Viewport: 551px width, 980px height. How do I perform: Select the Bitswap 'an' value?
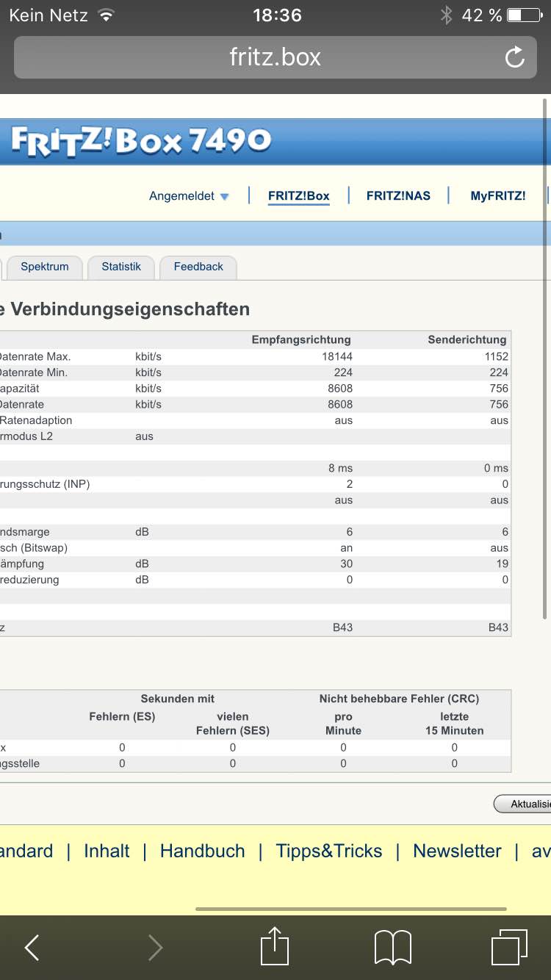tap(346, 548)
